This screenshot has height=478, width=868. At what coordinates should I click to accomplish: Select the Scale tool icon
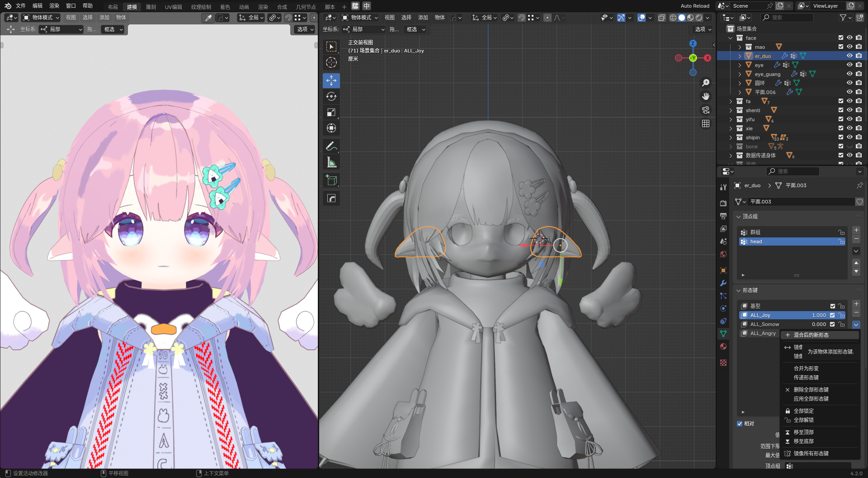point(331,112)
